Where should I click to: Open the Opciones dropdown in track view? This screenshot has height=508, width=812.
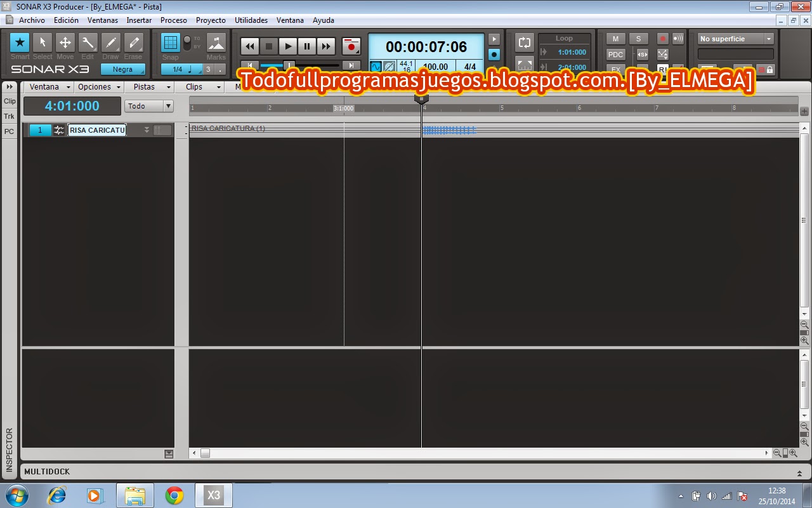(99, 87)
